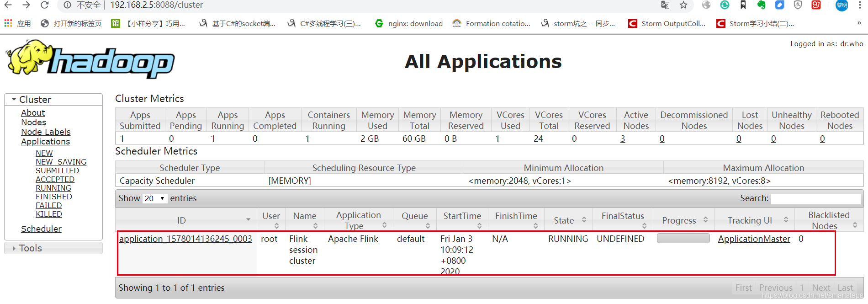Click the Decommissioned Nodes count 0
Viewport: 868px width, 304px height.
[662, 139]
